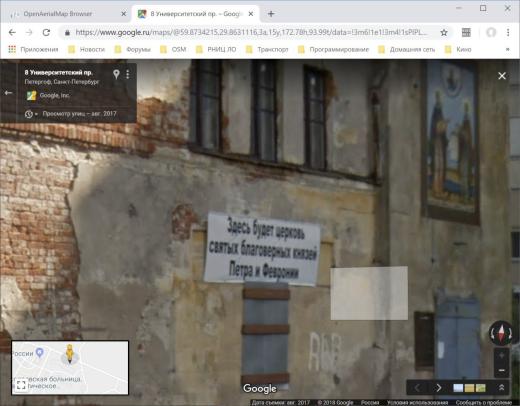
Task: Zoom out with the minus button
Action: [x=501, y=370]
